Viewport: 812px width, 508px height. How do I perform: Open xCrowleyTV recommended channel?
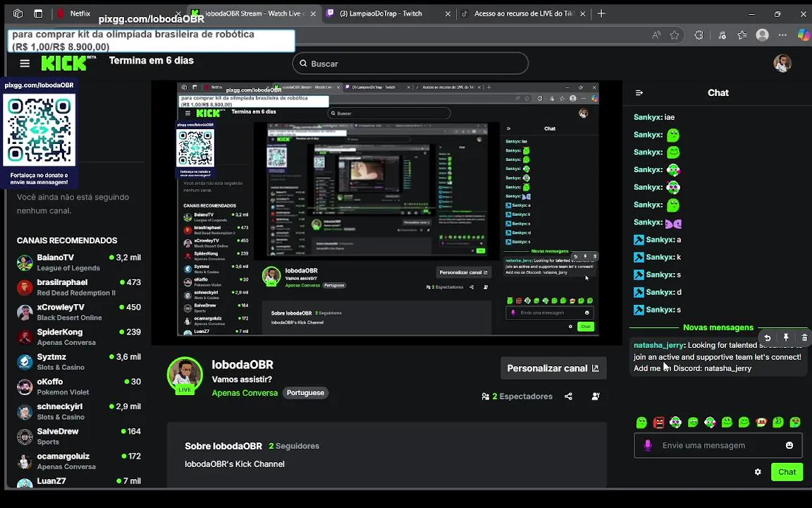pos(79,312)
